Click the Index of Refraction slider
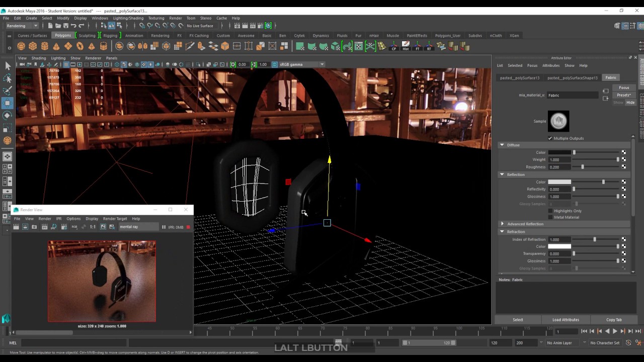 point(597,239)
